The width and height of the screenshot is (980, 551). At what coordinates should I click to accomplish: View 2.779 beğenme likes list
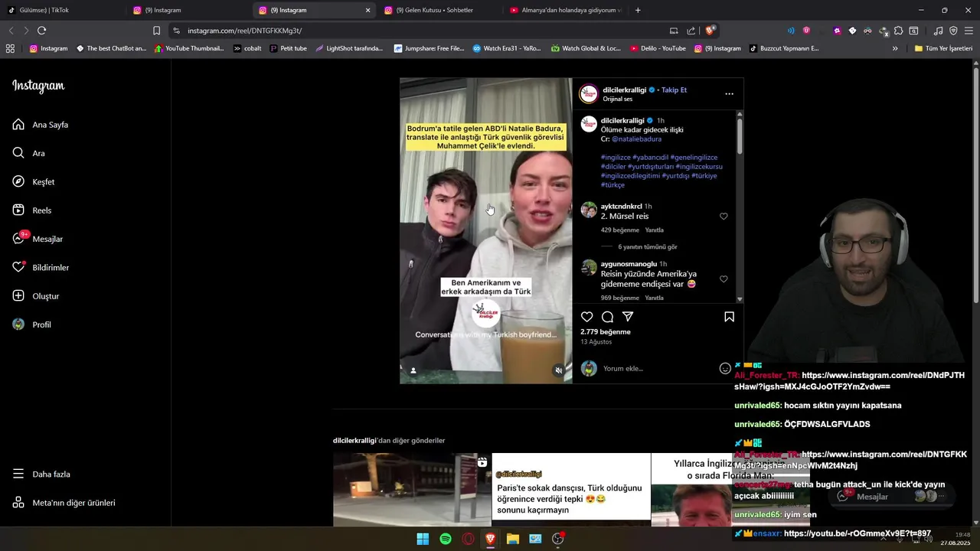(x=606, y=332)
